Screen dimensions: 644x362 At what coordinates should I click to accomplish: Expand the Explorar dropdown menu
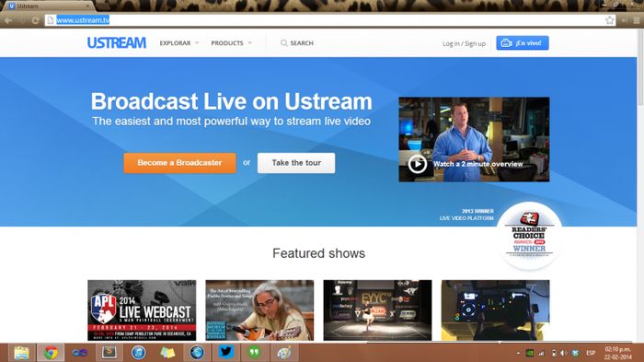tap(179, 42)
